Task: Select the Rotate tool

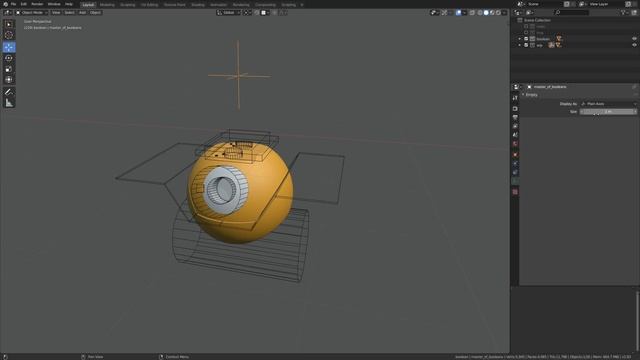Action: coord(9,58)
